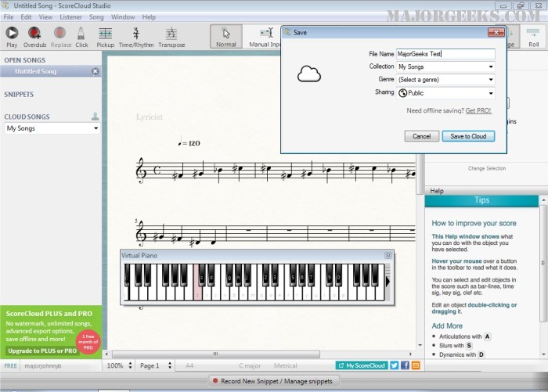The height and width of the screenshot is (392, 548).
Task: Click Change Selection label
Action: click(486, 168)
